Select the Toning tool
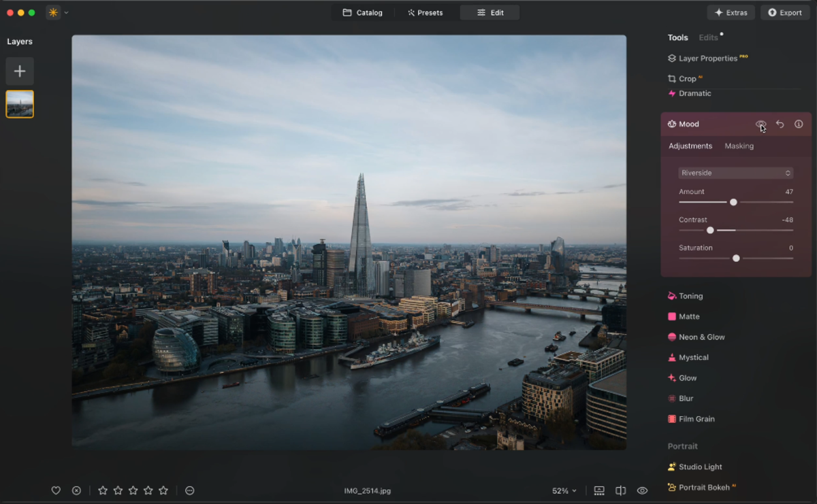This screenshot has height=504, width=817. [690, 296]
